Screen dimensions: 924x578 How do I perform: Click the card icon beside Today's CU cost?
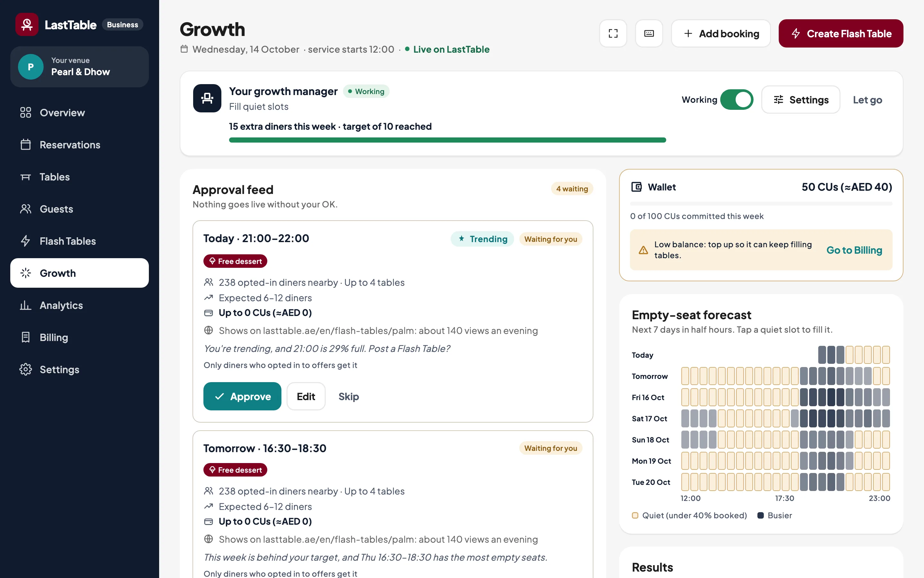pos(209,313)
